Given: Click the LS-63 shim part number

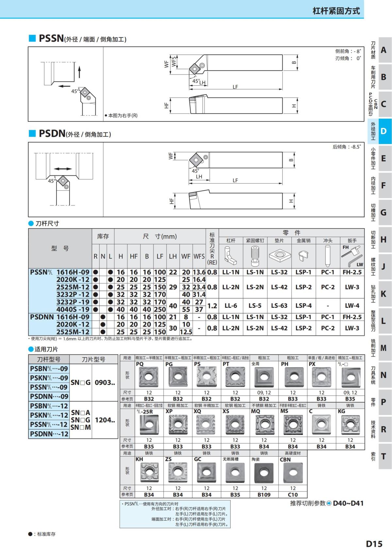Looking at the screenshot, I should click(279, 305).
